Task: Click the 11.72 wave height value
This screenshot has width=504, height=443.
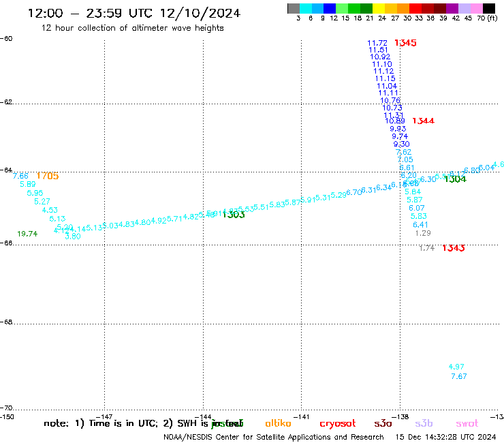Action: [x=377, y=43]
